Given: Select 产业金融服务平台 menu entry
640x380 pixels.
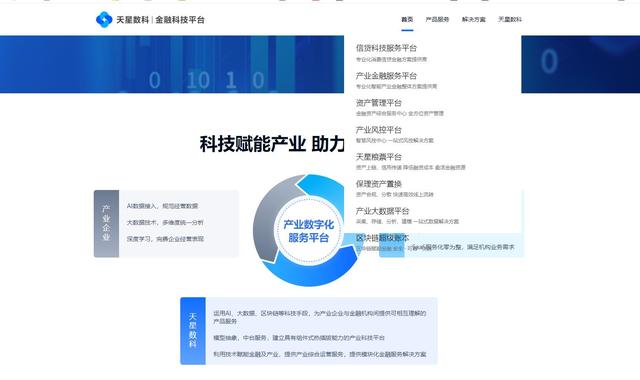Looking at the screenshot, I should pos(386,76).
